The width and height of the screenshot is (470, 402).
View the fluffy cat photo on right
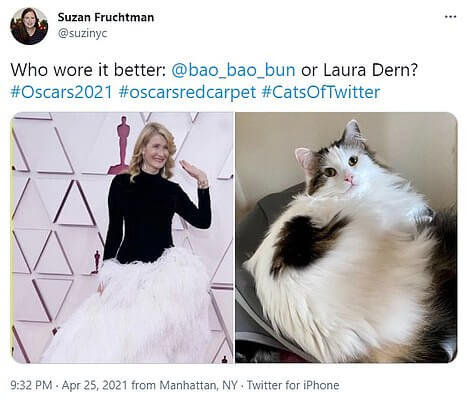tap(346, 238)
